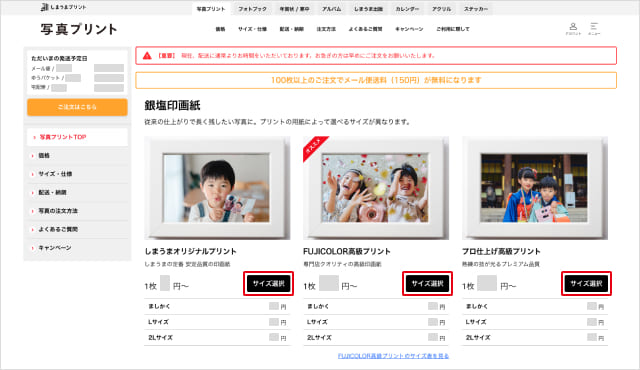Click the red 【重要】 delivery notice text
Screen dimensions: 640x370
(x=297, y=56)
